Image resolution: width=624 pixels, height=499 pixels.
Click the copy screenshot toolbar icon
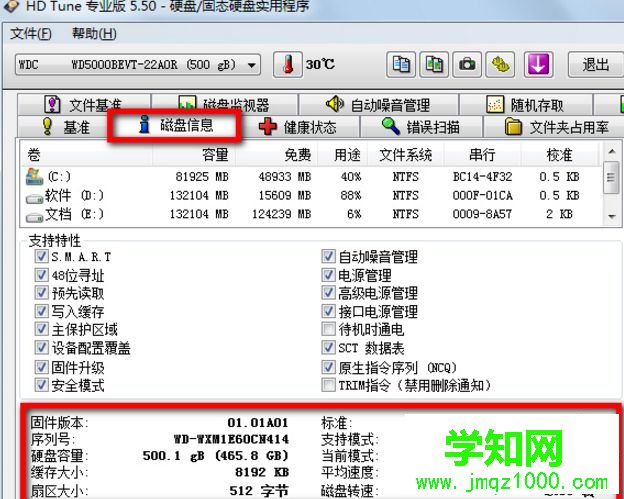click(434, 64)
